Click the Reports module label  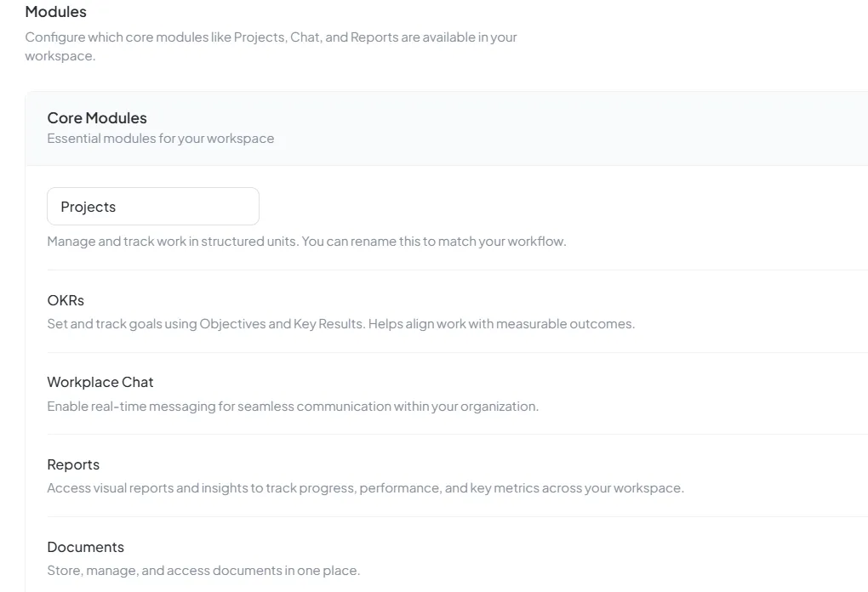pyautogui.click(x=73, y=464)
